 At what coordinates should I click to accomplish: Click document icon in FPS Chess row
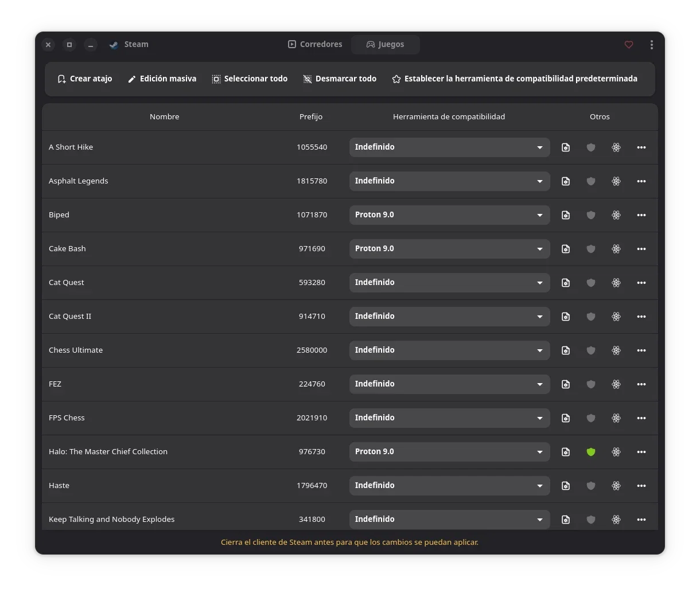click(x=566, y=418)
